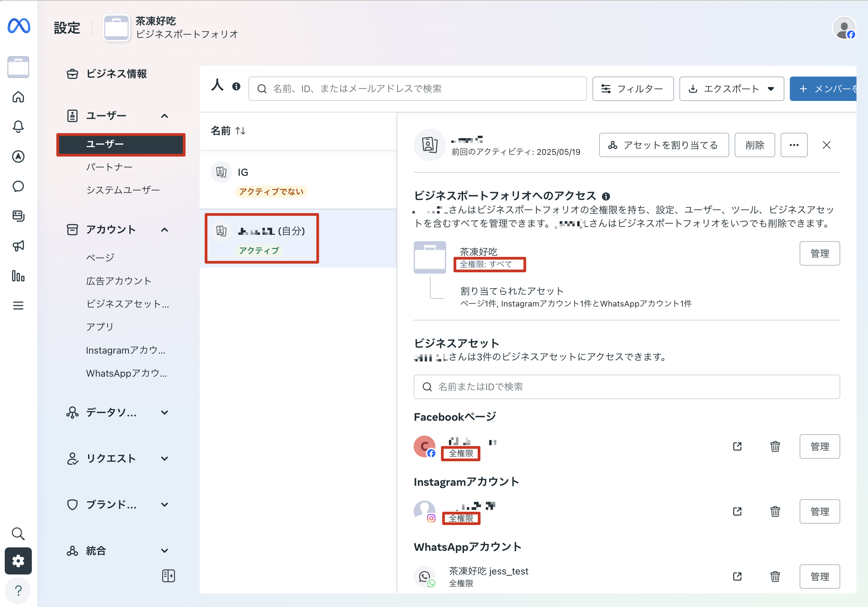
Task: Select the IG inactive user row
Action: click(x=298, y=180)
